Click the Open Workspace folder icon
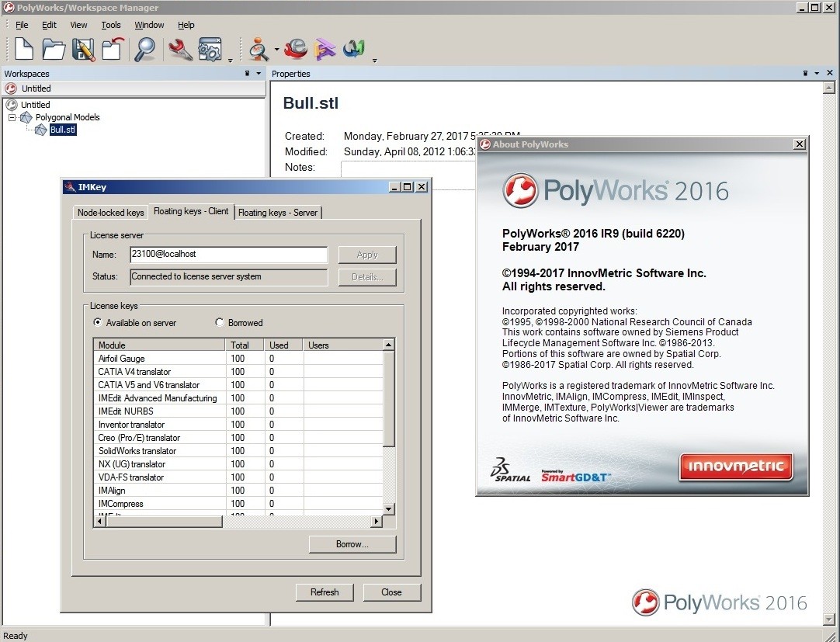840x642 pixels. click(x=54, y=50)
